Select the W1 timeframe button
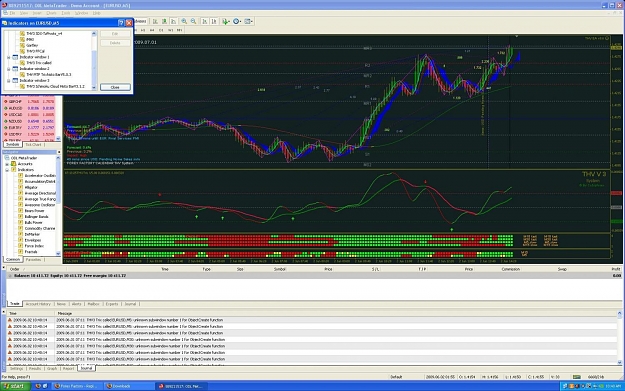Image resolution: width=625 pixels, height=391 pixels. [x=170, y=30]
